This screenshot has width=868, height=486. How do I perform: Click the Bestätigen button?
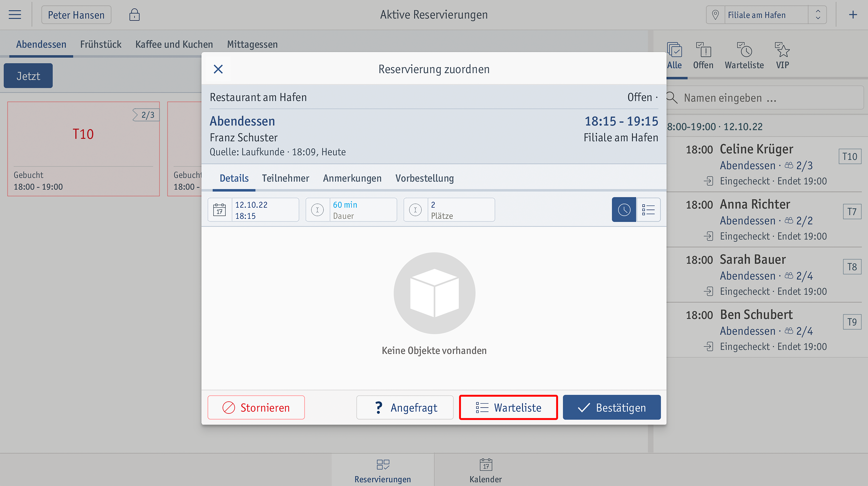coord(612,407)
